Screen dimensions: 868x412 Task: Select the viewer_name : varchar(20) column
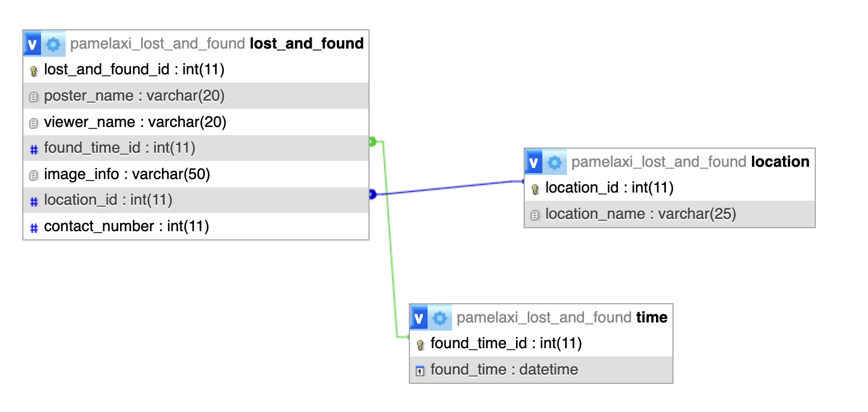click(x=196, y=122)
